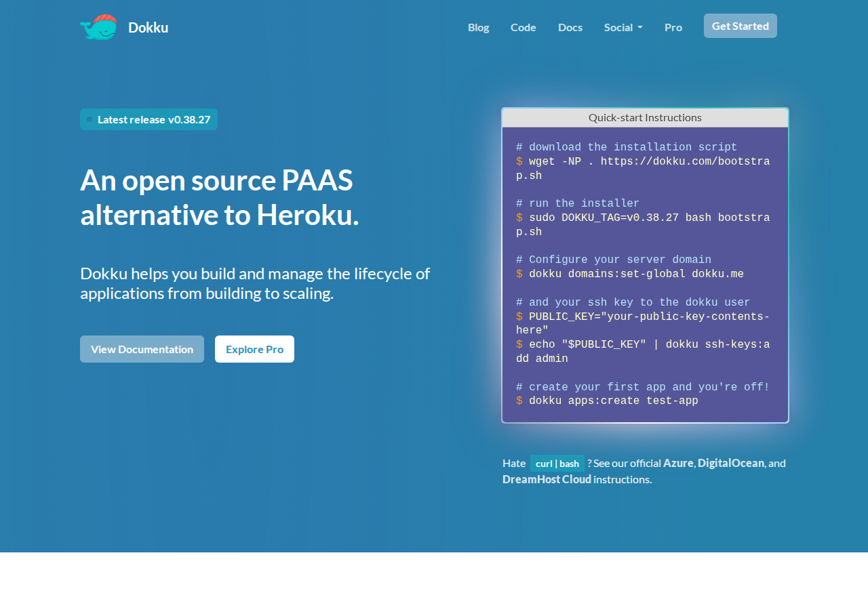
Task: Click the curl | bash code badge
Action: 557,464
